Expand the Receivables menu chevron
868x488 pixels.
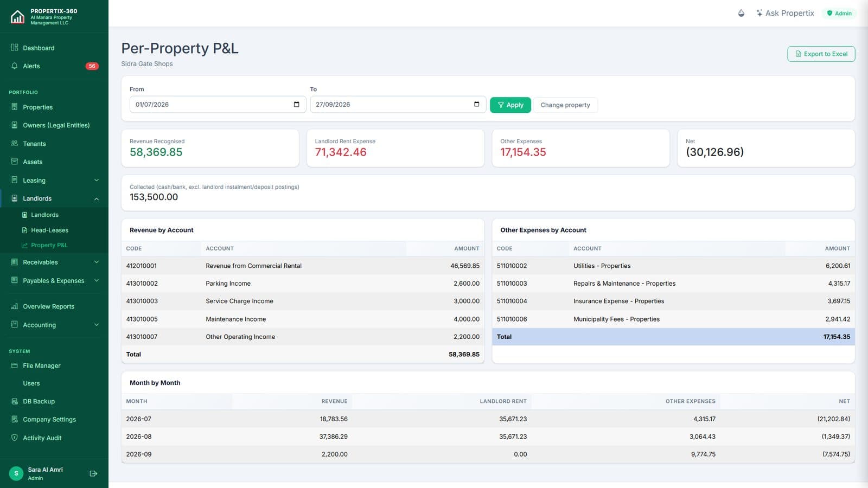click(x=97, y=262)
